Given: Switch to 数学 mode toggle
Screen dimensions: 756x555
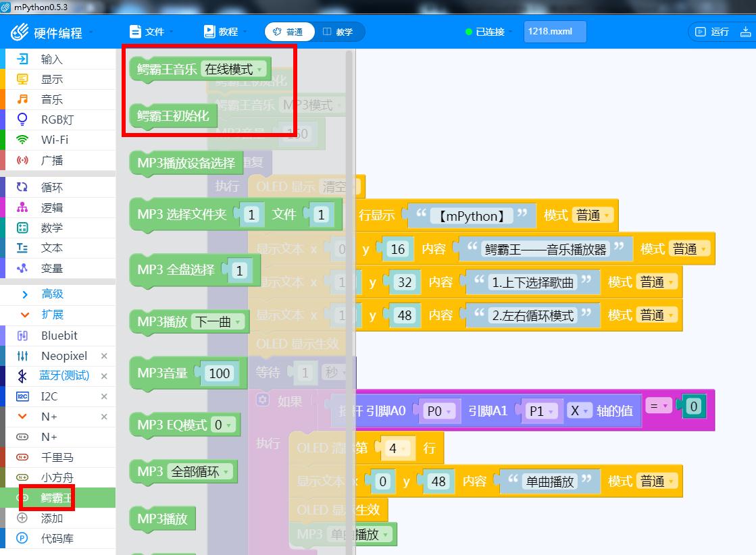Looking at the screenshot, I should click(x=338, y=32).
